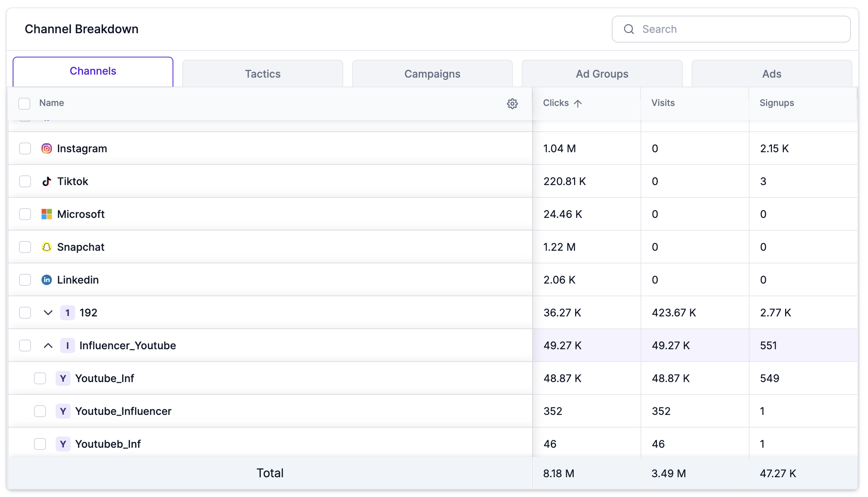Select all rows via header checkbox
Viewport: 868px width, 497px height.
click(24, 103)
